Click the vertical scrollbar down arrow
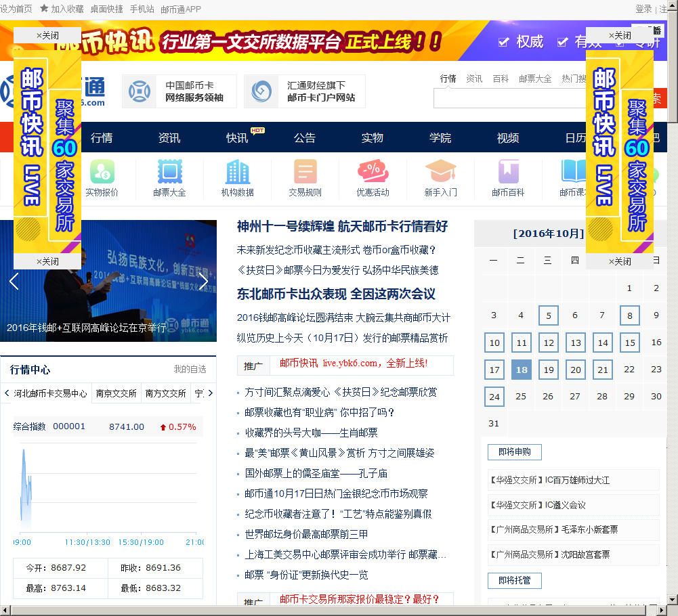The height and width of the screenshot is (616, 678). [x=673, y=600]
